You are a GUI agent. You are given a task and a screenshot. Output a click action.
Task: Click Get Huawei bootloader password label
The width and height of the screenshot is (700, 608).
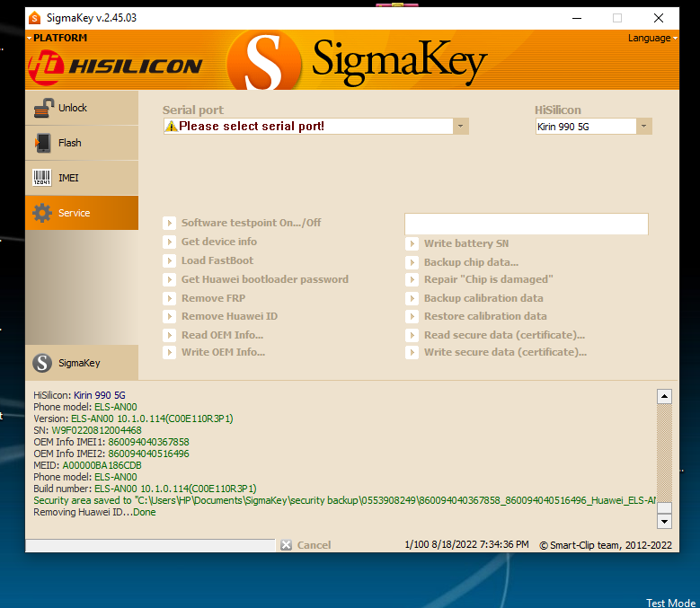pos(265,279)
